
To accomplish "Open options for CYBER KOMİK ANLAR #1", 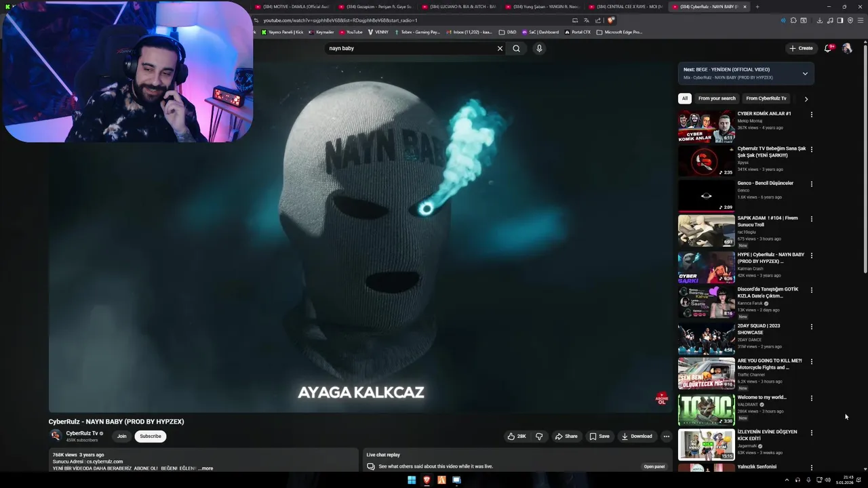I will click(811, 115).
